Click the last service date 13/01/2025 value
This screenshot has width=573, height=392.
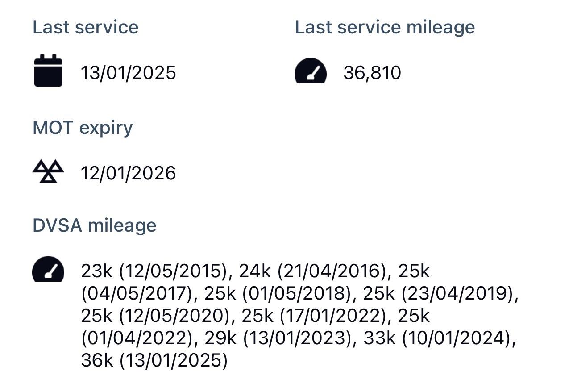point(128,73)
